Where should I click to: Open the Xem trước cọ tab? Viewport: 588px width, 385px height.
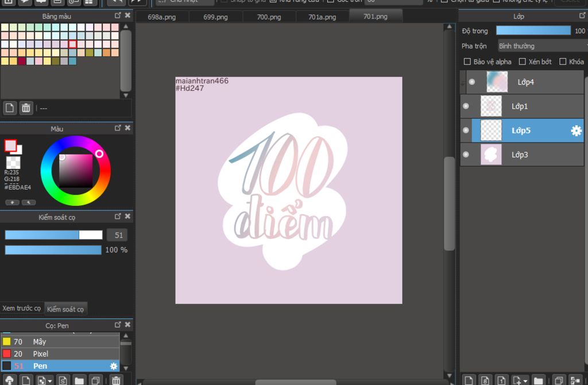point(22,308)
